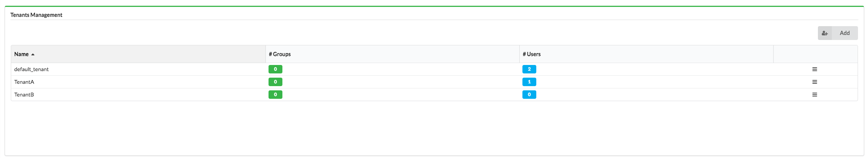Image resolution: width=868 pixels, height=158 pixels.
Task: Click the green groups badge for default_tenant
Action: pos(275,69)
